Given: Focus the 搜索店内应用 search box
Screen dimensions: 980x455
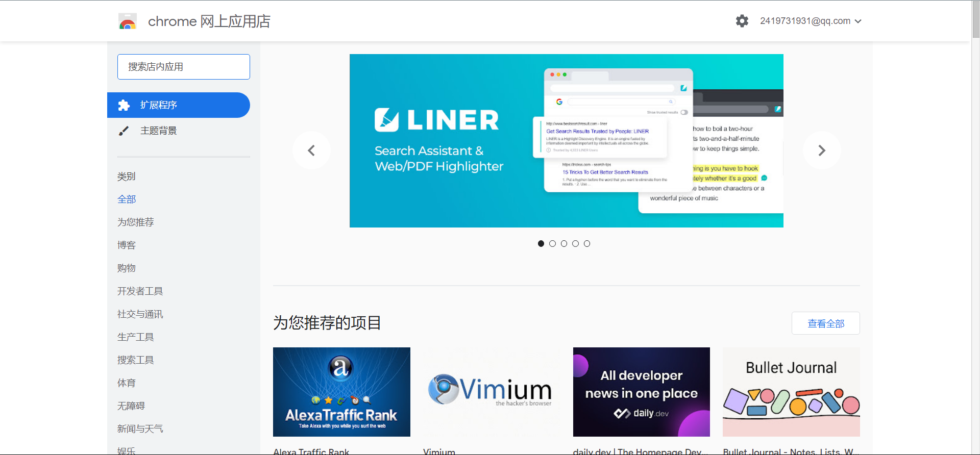Looking at the screenshot, I should click(184, 67).
